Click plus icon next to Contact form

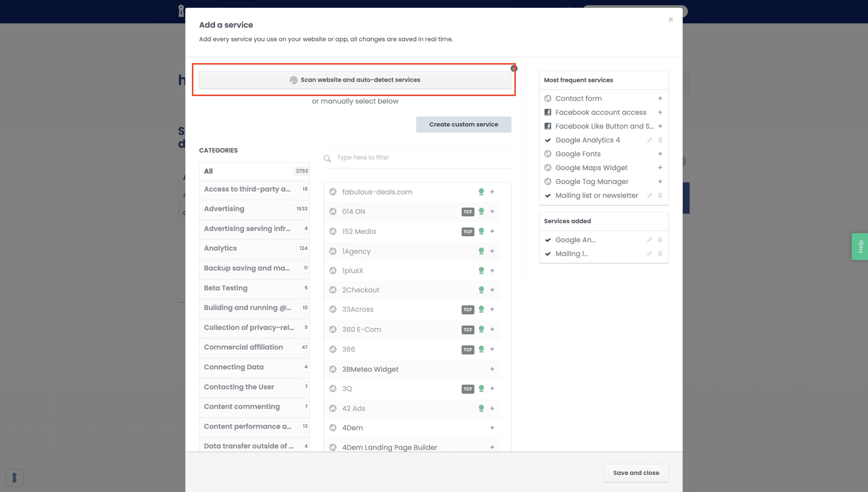tap(660, 98)
